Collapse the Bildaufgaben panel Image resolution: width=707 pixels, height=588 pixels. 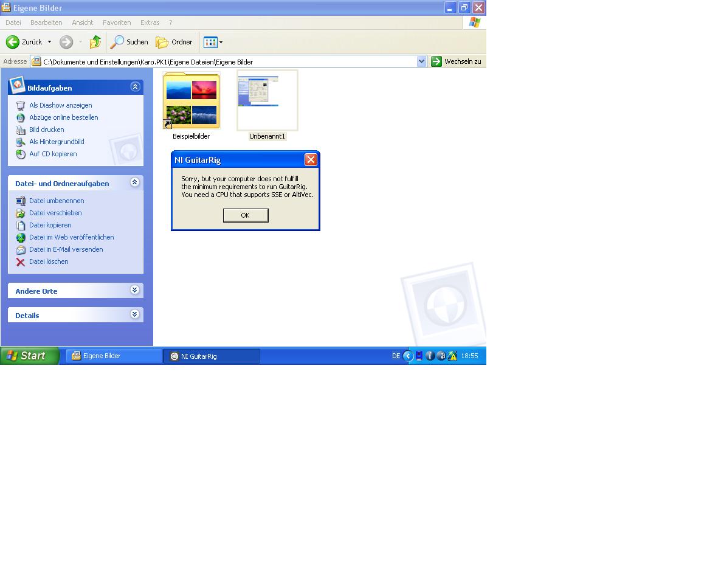(x=136, y=86)
